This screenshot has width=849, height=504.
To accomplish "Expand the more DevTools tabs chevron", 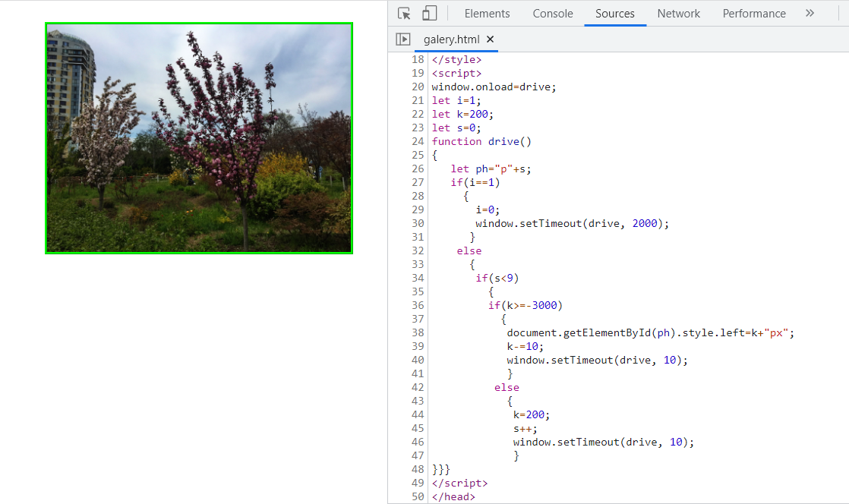I will coord(810,14).
